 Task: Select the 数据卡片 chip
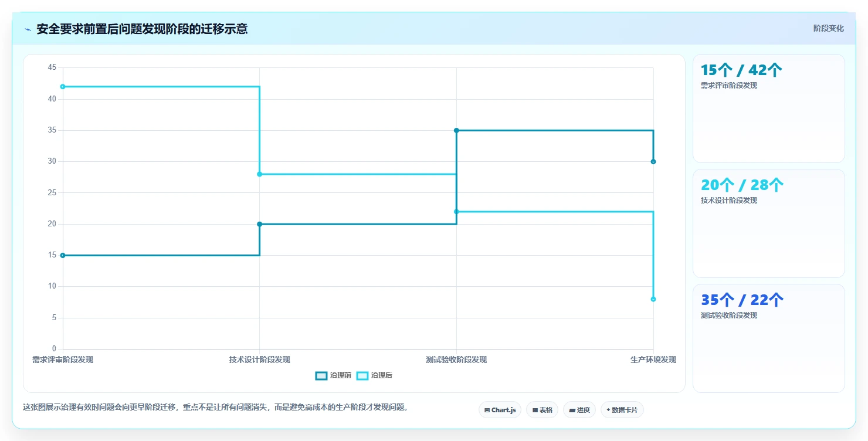pos(622,410)
